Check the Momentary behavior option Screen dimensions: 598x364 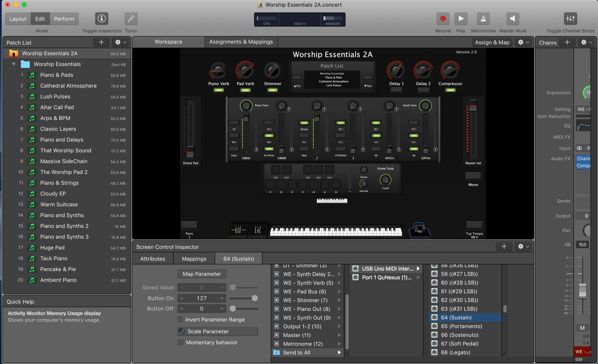(181, 342)
